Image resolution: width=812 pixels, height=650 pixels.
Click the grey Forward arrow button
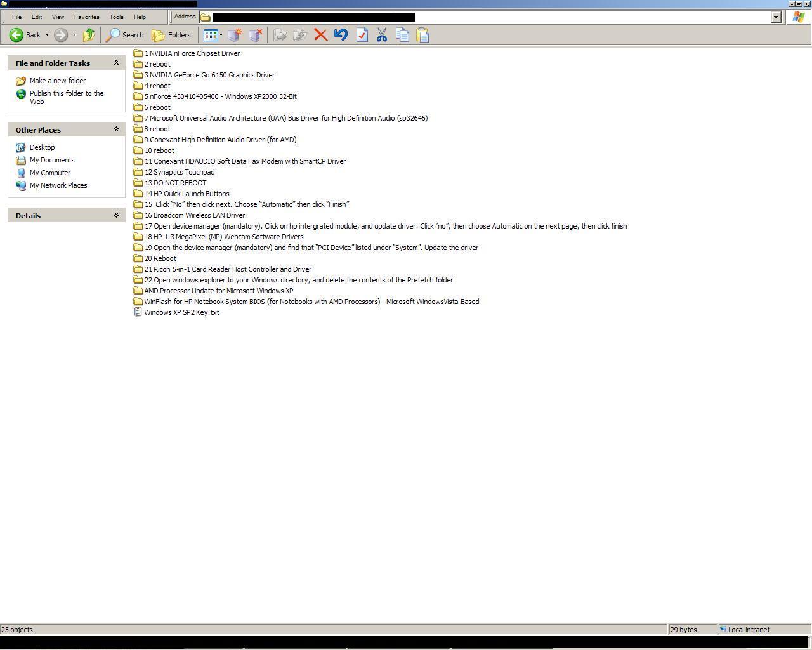[61, 35]
